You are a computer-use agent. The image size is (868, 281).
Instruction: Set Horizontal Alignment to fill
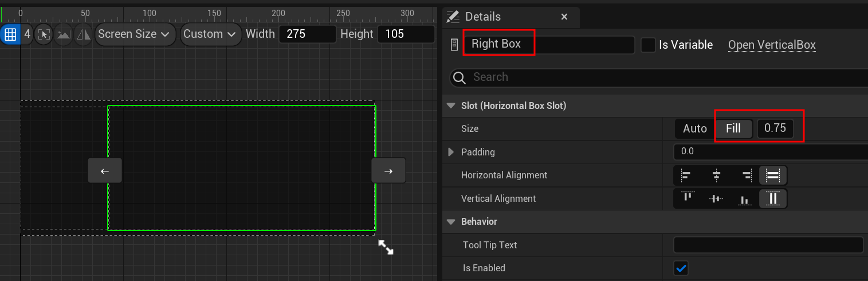773,175
